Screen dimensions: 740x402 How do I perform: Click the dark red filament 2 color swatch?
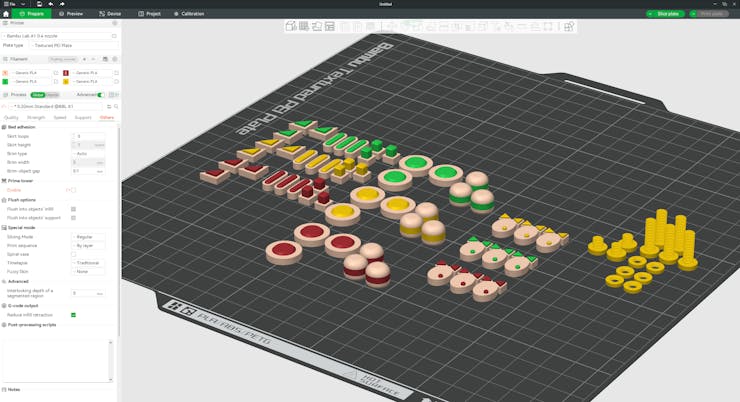(66, 73)
